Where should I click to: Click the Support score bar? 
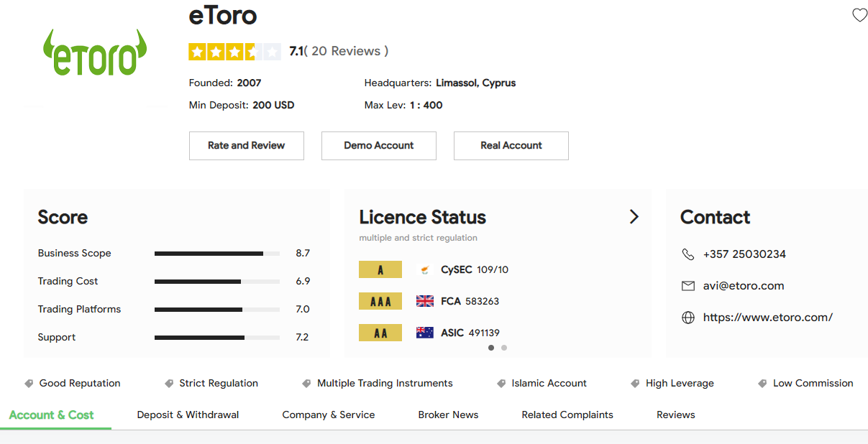(x=217, y=338)
